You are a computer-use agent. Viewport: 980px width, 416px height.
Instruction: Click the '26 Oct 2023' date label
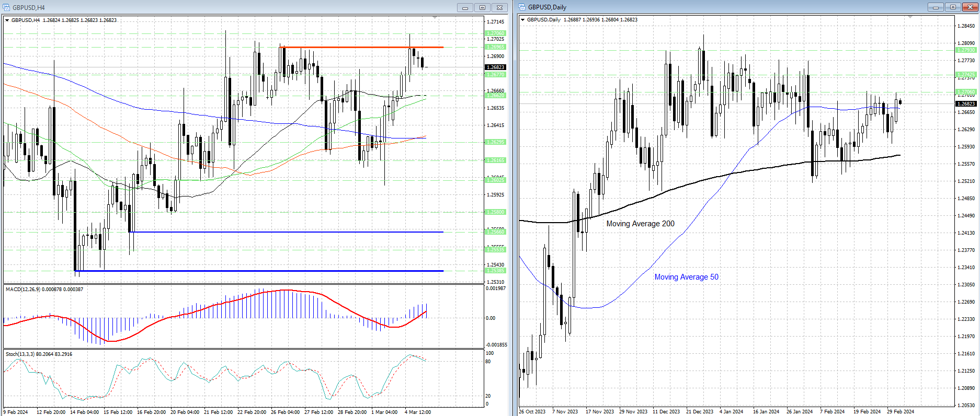click(x=532, y=412)
